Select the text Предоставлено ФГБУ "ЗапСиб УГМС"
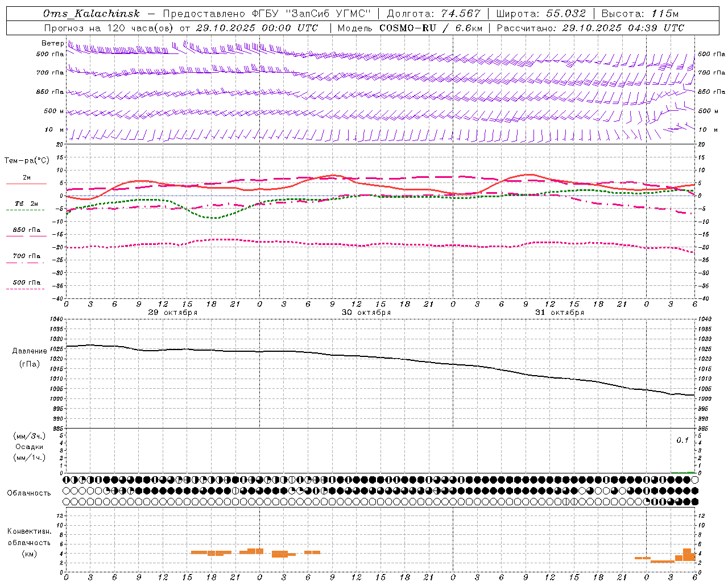This screenshot has height=582, width=728. tap(267, 14)
